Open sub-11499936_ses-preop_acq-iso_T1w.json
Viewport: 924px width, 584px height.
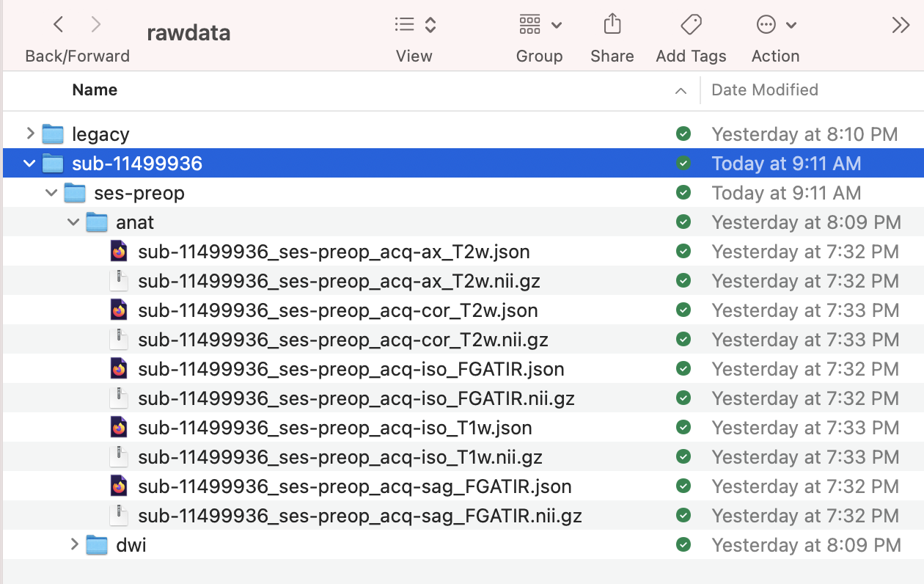[x=334, y=428]
